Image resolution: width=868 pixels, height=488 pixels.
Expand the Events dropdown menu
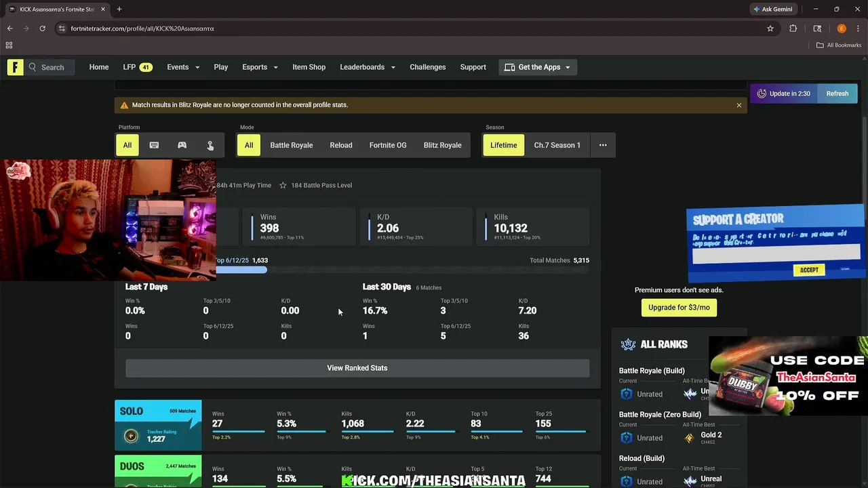183,67
